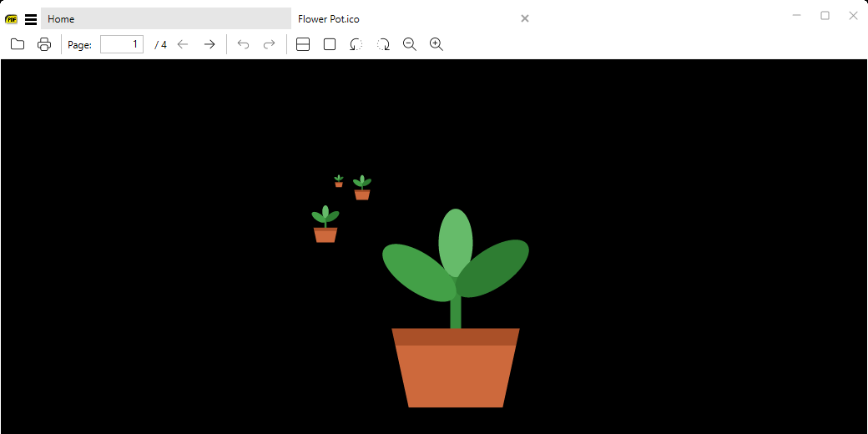Click the redo arrow icon
Image resolution: width=868 pixels, height=434 pixels.
tap(269, 44)
